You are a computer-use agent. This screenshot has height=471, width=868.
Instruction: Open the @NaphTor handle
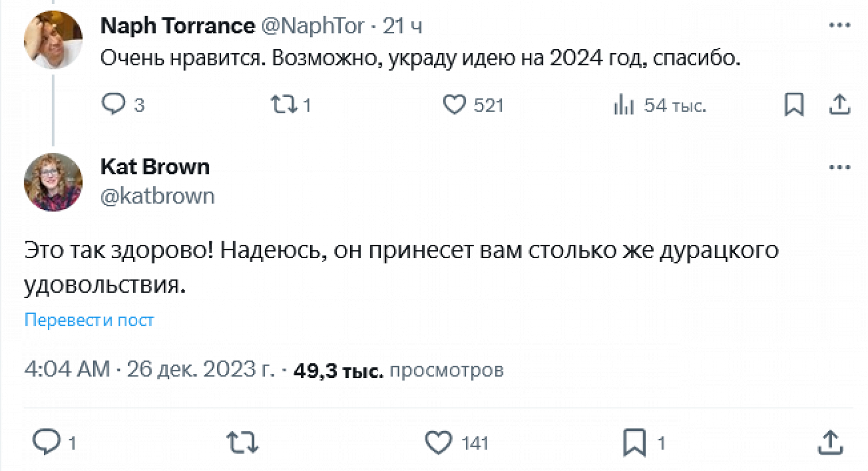[x=312, y=25]
